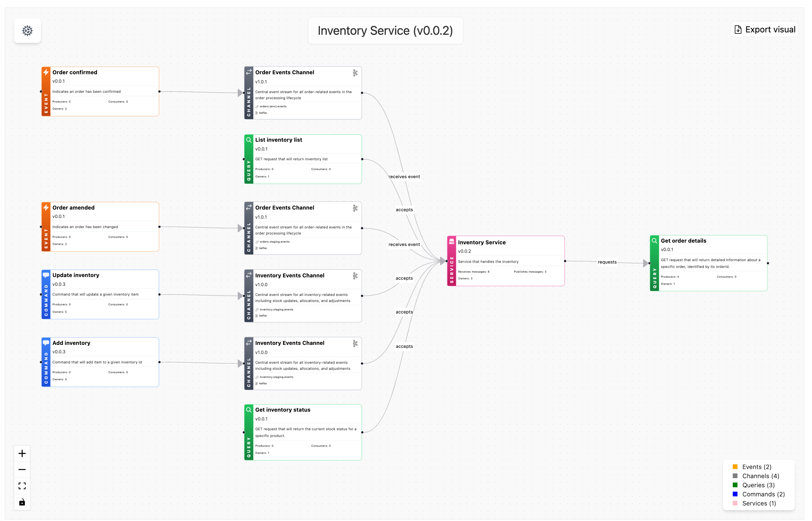Toggle the lock interactivity icon
Viewport: 812px width, 521px height.
(x=22, y=502)
